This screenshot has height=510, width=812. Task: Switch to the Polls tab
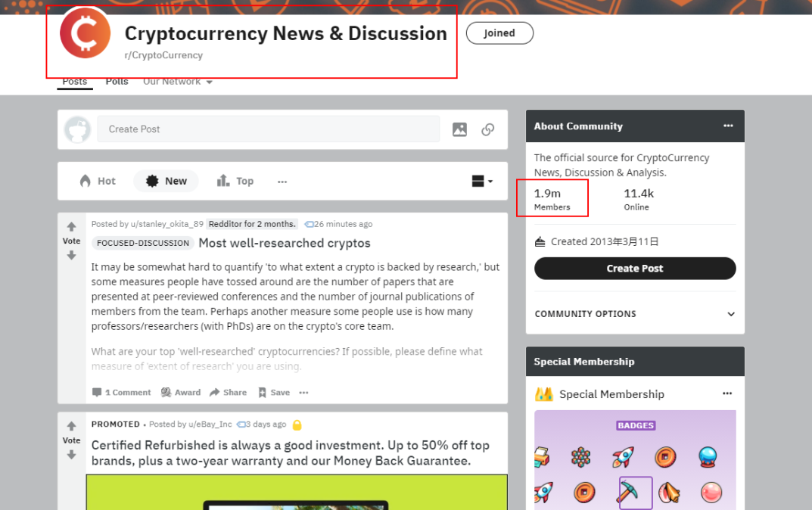[117, 81]
